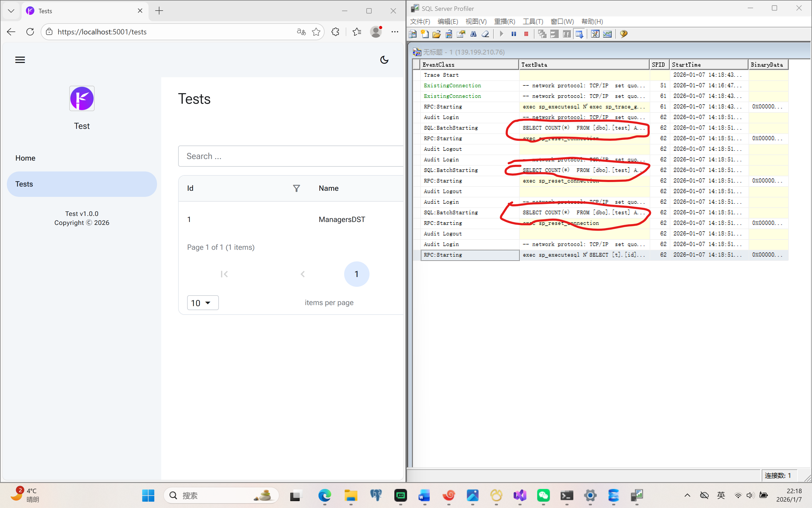Open the 文件(F) menu in Profiler
Image resolution: width=812 pixels, height=508 pixels.
420,21
